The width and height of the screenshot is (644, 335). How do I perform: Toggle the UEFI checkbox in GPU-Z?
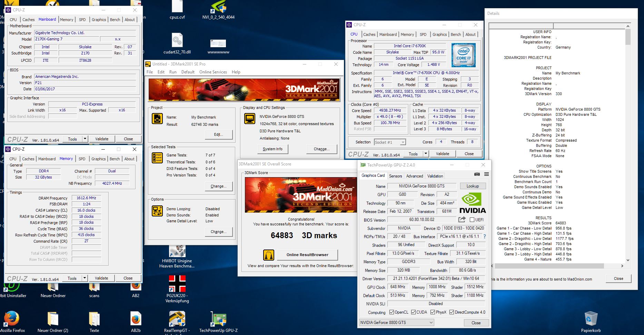coord(472,220)
